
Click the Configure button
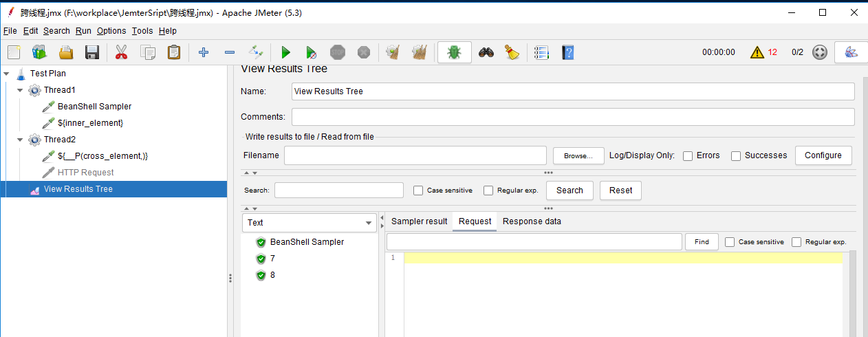click(823, 155)
